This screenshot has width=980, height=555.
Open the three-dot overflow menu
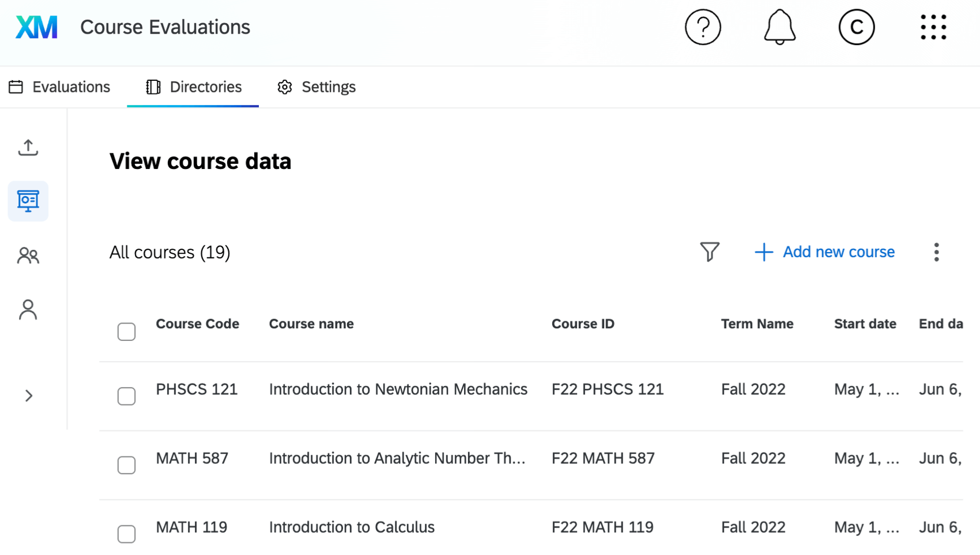pos(936,252)
